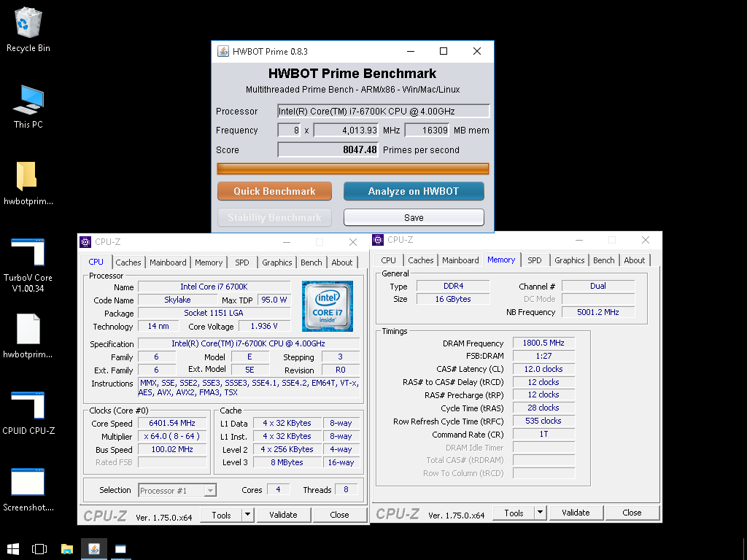
Task: Switch to Mainboard tab in left CPU-Z
Action: pyautogui.click(x=168, y=262)
